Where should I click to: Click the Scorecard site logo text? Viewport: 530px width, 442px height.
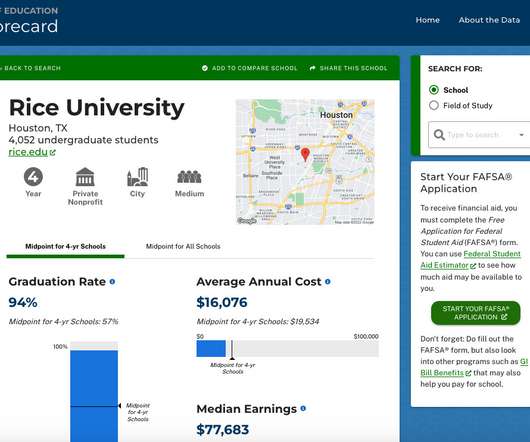click(x=29, y=26)
